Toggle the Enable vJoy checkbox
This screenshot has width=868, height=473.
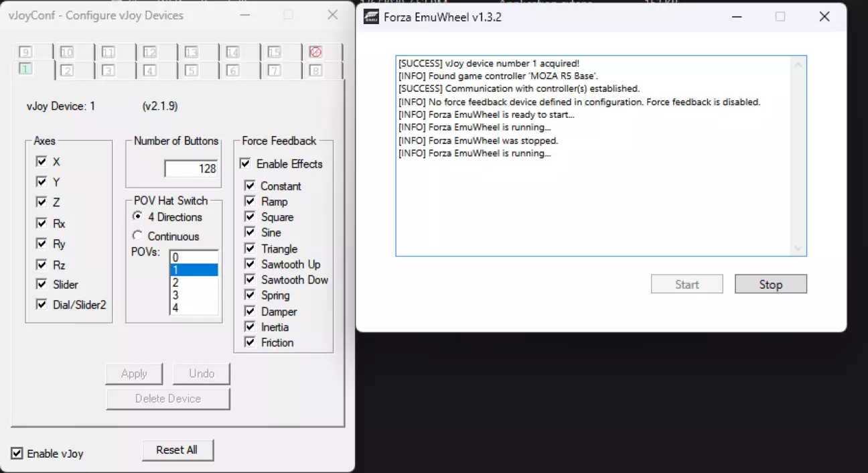pyautogui.click(x=17, y=454)
